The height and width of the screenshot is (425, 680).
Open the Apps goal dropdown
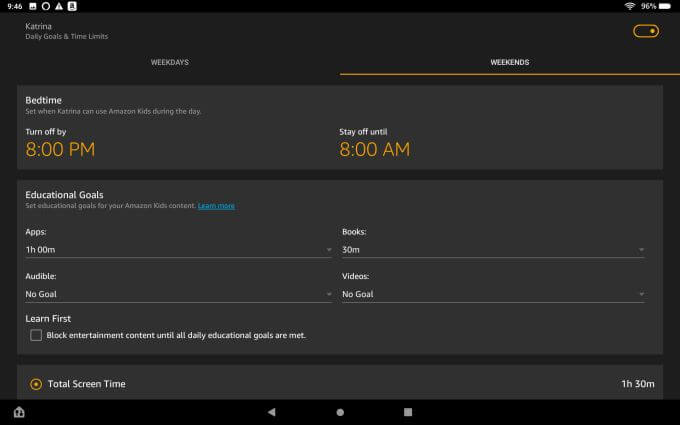[179, 250]
